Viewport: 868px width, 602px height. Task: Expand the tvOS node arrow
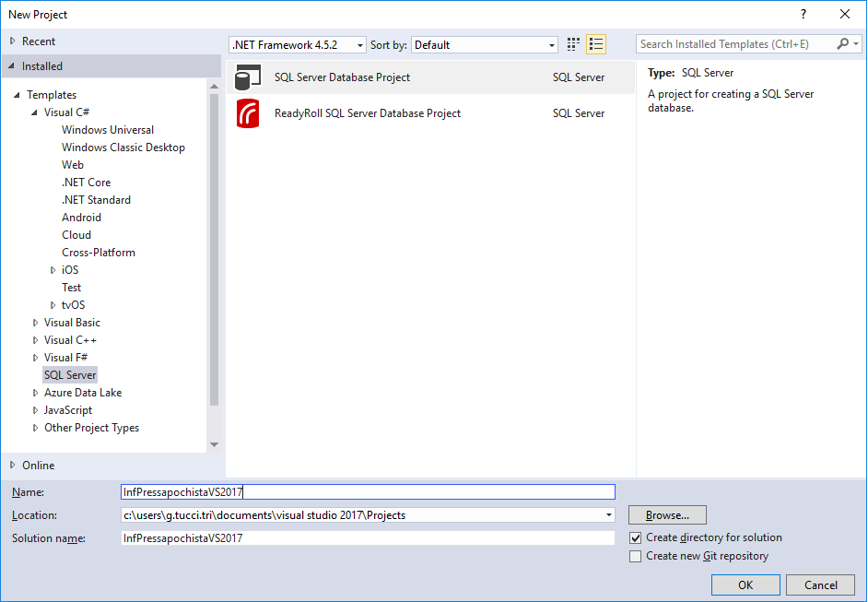(53, 305)
